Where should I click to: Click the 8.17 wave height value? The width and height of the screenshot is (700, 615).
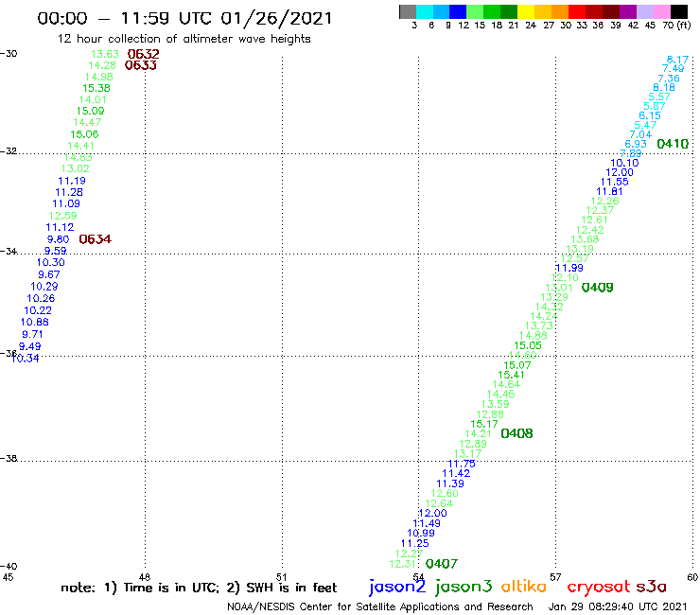(x=677, y=60)
